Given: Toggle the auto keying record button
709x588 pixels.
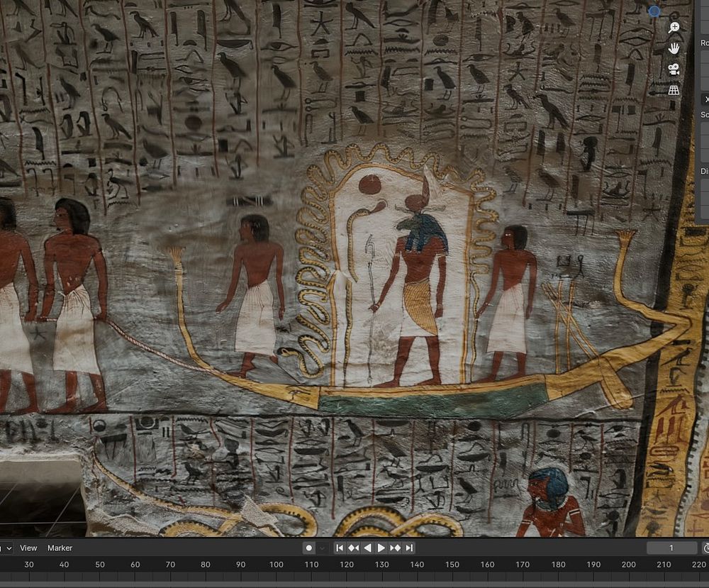Looking at the screenshot, I should pos(309,548).
